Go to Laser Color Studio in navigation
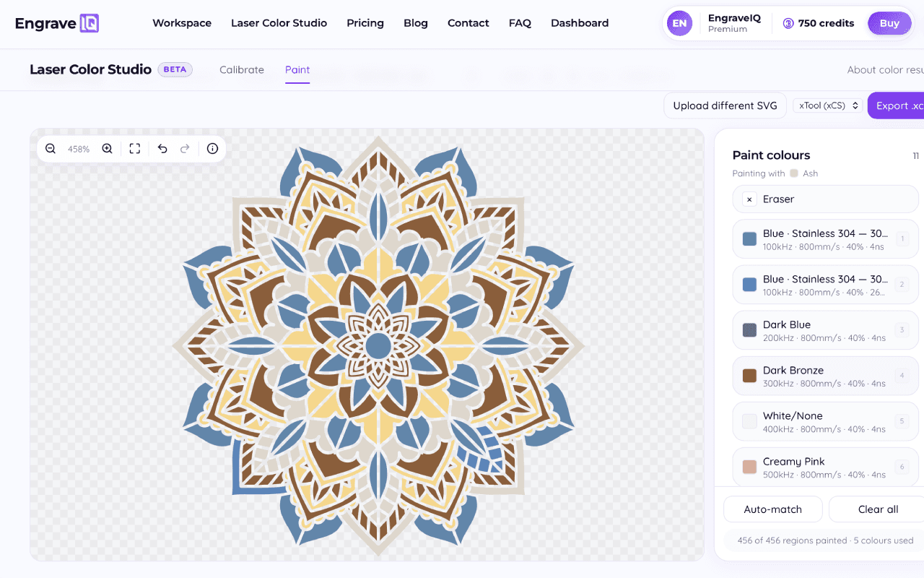The image size is (924, 578). [x=279, y=23]
